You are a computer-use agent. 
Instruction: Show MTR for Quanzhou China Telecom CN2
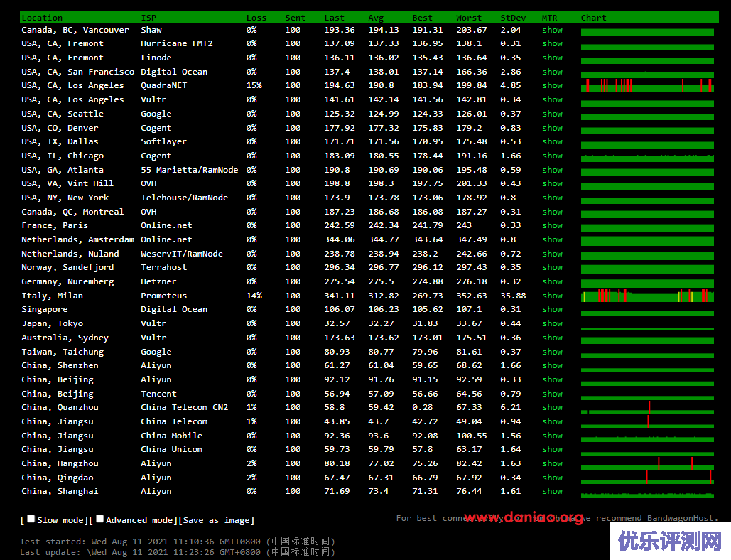point(553,407)
